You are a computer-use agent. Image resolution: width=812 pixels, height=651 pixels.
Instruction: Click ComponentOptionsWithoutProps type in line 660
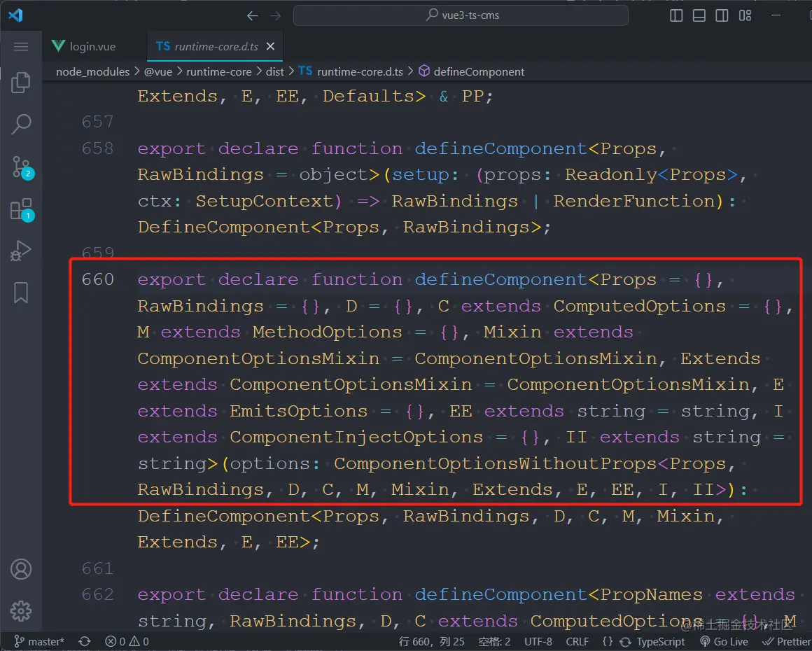pyautogui.click(x=495, y=463)
